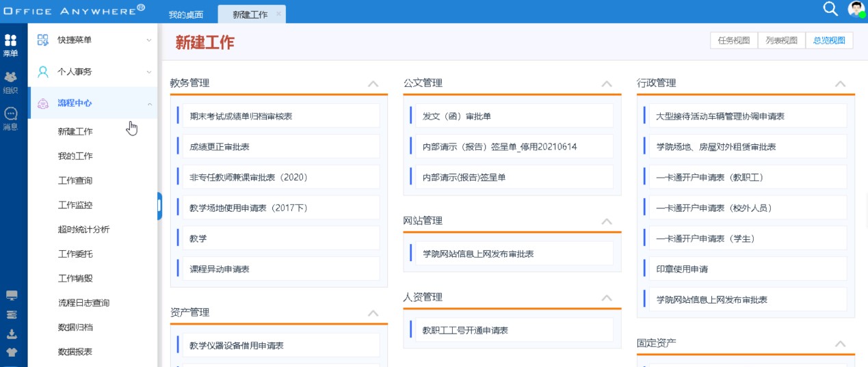Click the download icon in left bar

pos(12,334)
